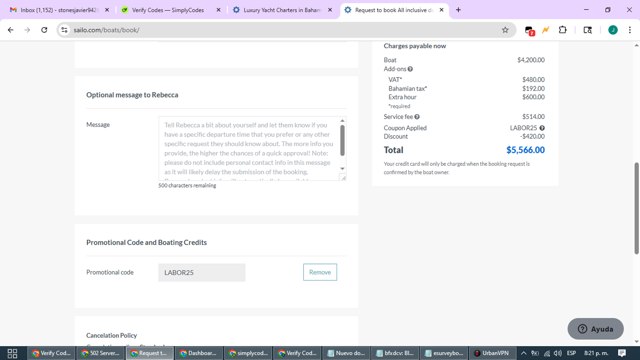Open Nuevo do... document from taskbar
Screen dimensions: 640x360
(x=346, y=353)
